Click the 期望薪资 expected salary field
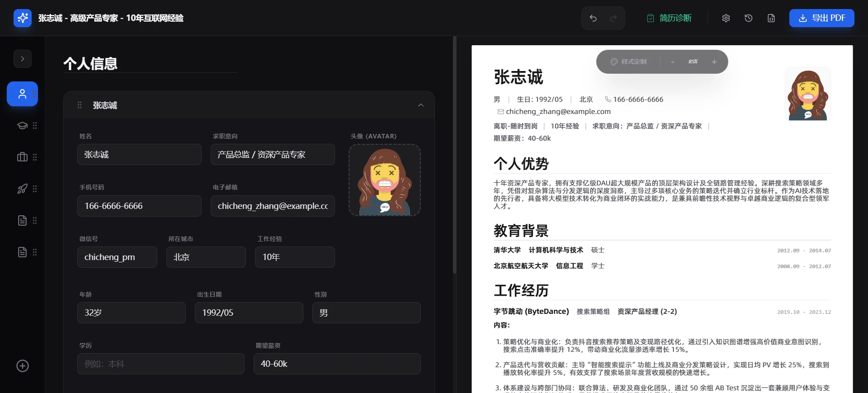The width and height of the screenshot is (868, 393). (337, 364)
